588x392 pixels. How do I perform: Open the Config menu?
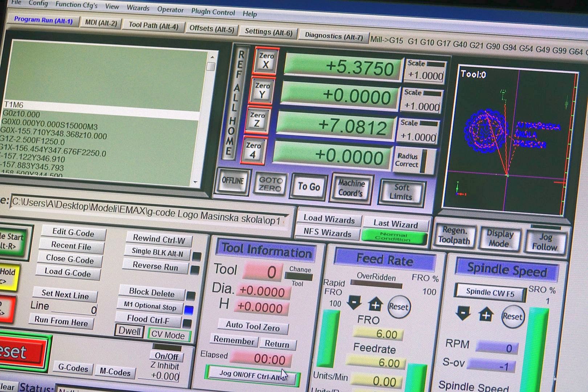click(x=38, y=4)
